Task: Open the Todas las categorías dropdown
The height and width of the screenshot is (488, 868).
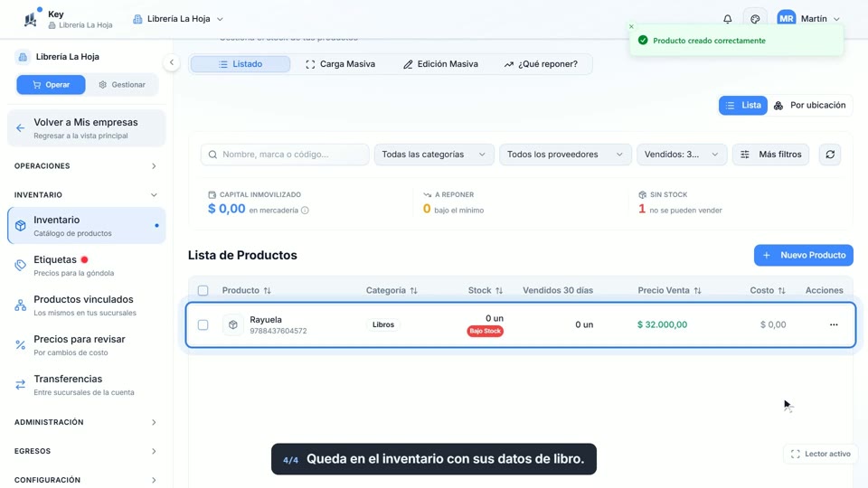Action: coord(433,155)
